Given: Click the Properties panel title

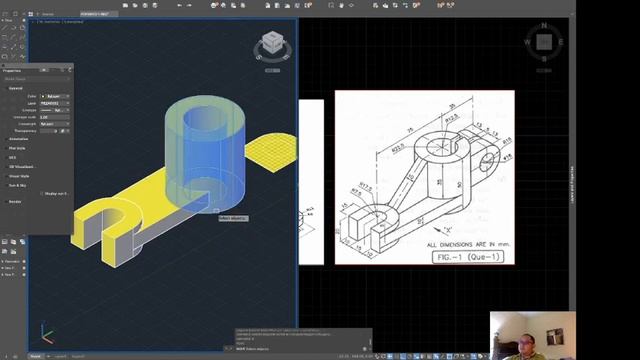Looking at the screenshot, I should (x=12, y=70).
